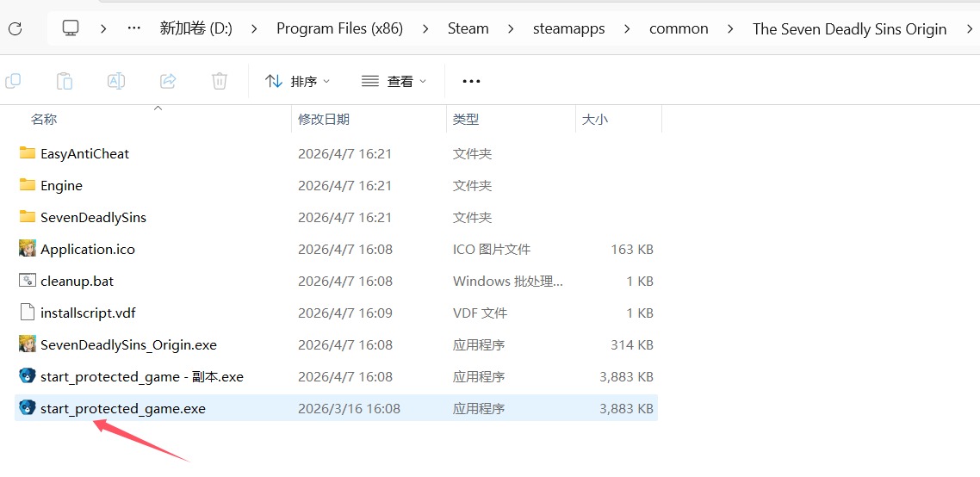Select the cleanup.bat file icon
This screenshot has width=980, height=477.
(28, 281)
